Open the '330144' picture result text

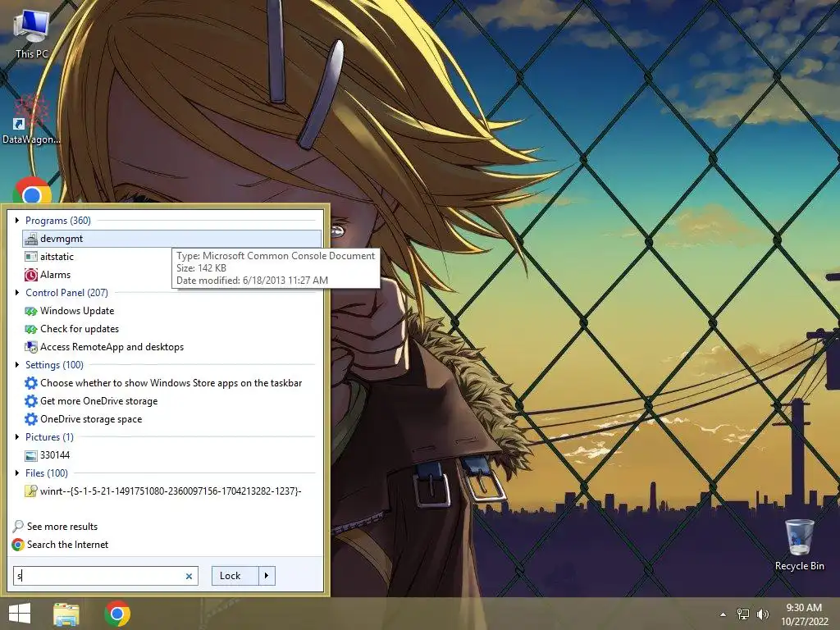[x=55, y=455]
